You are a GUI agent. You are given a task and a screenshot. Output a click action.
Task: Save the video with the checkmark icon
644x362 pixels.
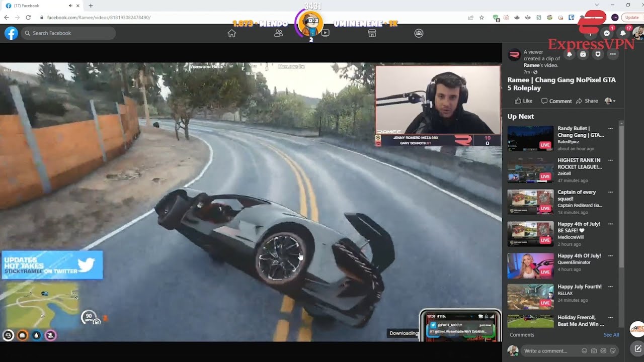tap(583, 54)
